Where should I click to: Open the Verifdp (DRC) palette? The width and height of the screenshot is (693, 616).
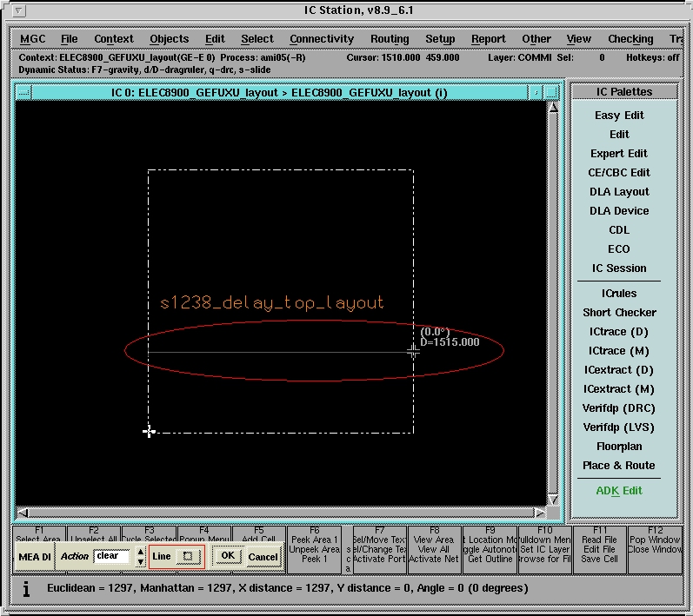coord(619,408)
